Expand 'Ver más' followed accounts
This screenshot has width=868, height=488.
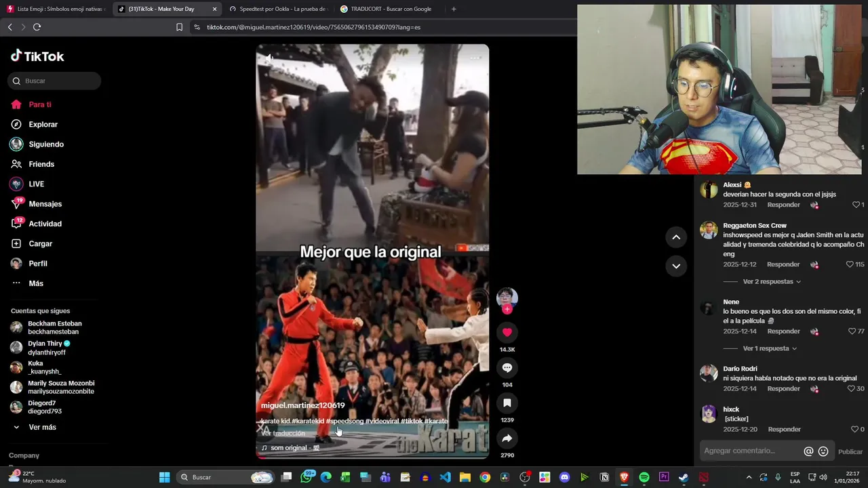42,427
